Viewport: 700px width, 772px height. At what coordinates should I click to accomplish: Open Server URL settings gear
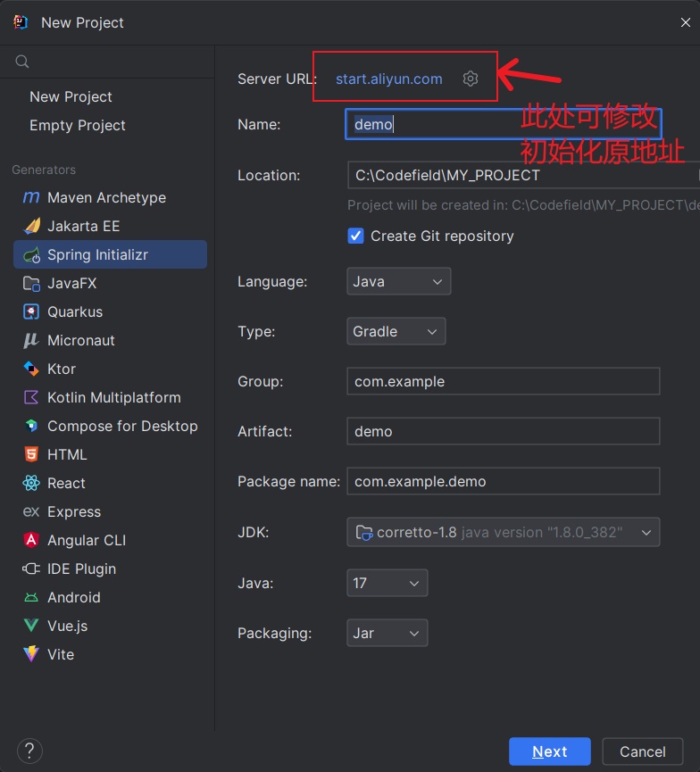471,79
